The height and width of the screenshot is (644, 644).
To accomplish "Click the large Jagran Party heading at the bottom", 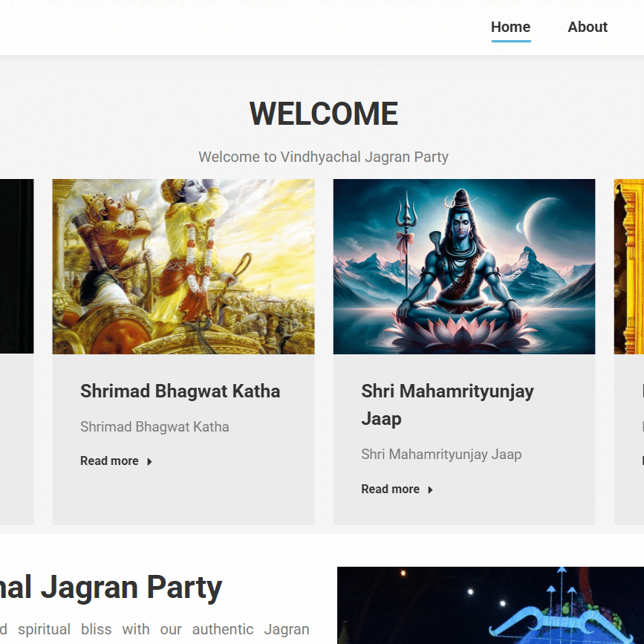I will (x=111, y=588).
